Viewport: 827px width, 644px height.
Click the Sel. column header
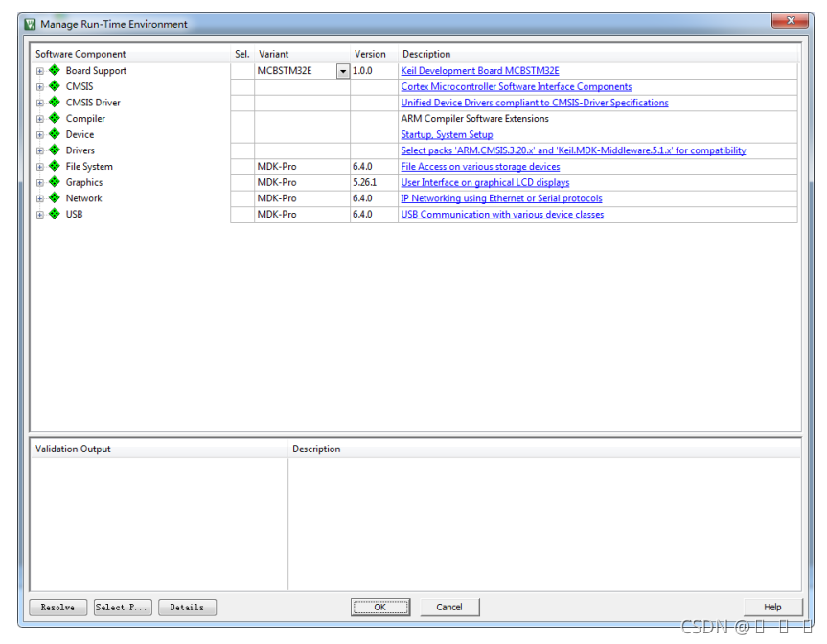pyautogui.click(x=242, y=54)
